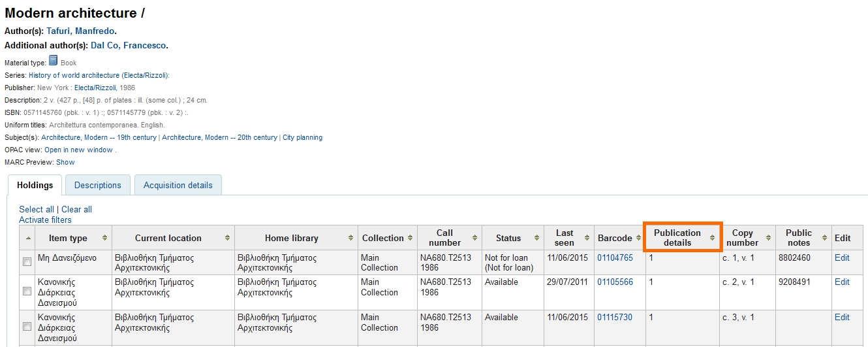Click the Select all link
The image size is (868, 347).
pyautogui.click(x=37, y=209)
